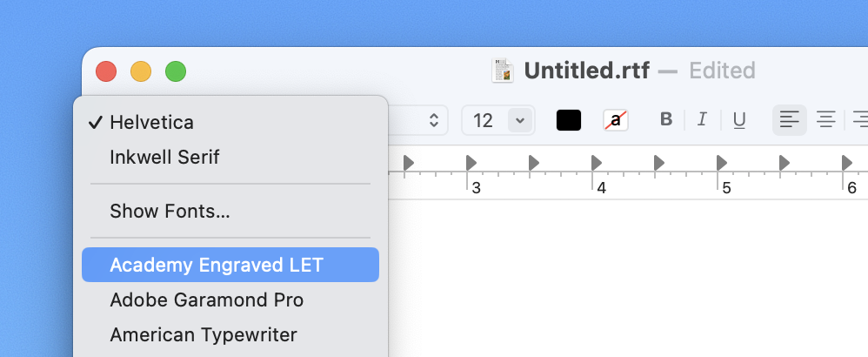This screenshot has height=357, width=868.
Task: Center-align the text
Action: coord(825,120)
